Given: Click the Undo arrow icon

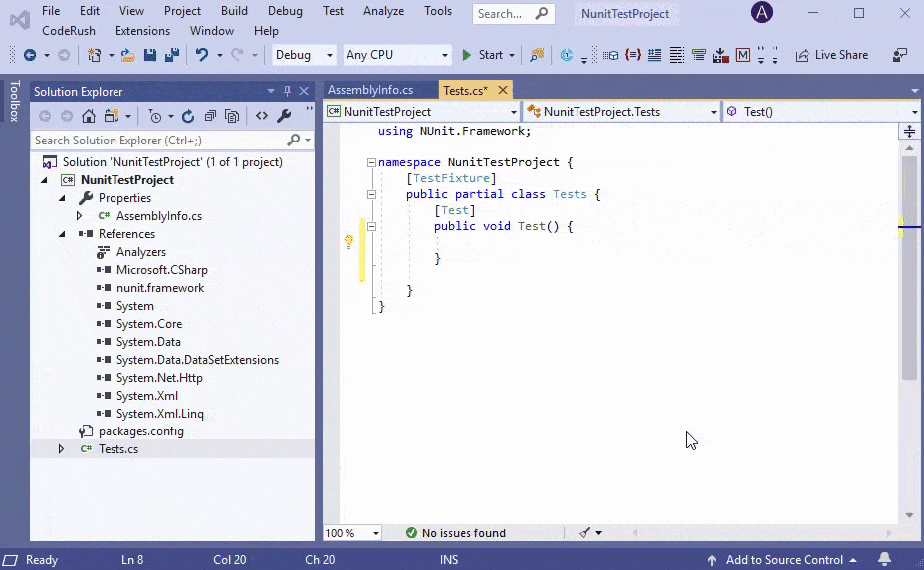Looking at the screenshot, I should (202, 55).
